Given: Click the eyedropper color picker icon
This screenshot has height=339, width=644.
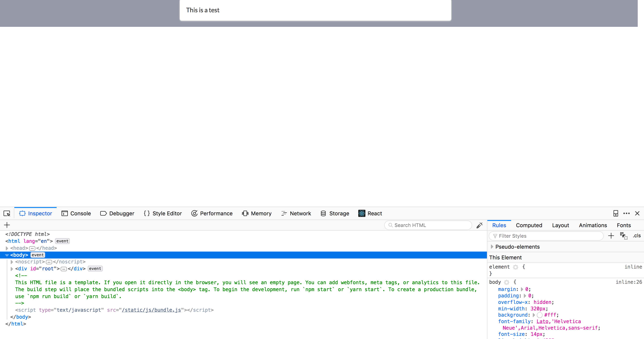Looking at the screenshot, I should tap(480, 225).
